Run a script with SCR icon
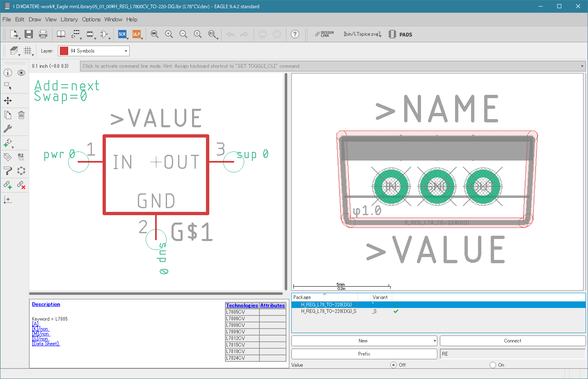588x379 pixels. tap(122, 34)
